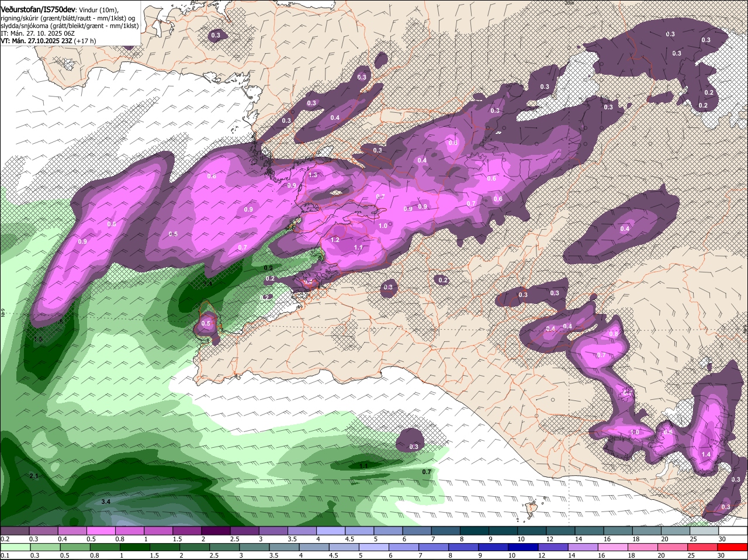The image size is (748, 560).
Task: Pick the pale green 0.1 swatch in rain legend
Action: [x=15, y=547]
